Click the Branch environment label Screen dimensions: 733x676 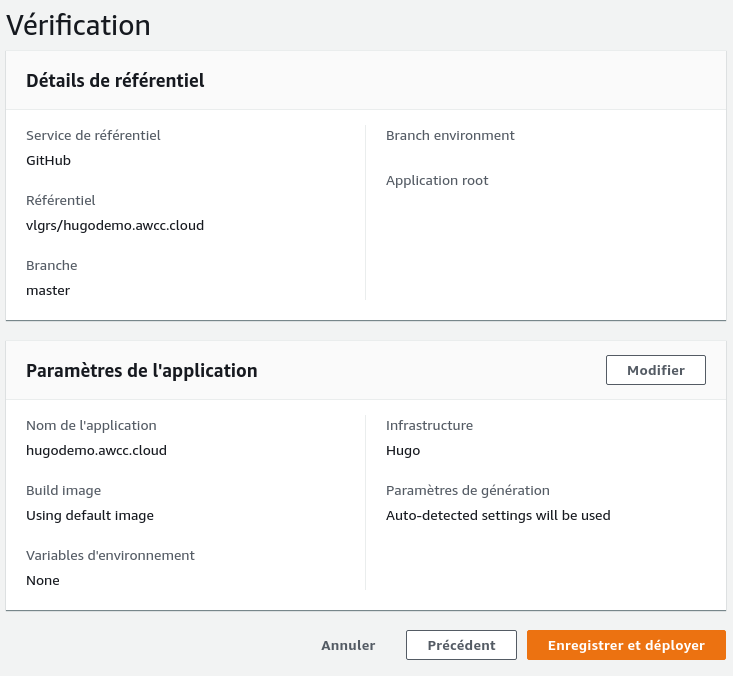[450, 135]
